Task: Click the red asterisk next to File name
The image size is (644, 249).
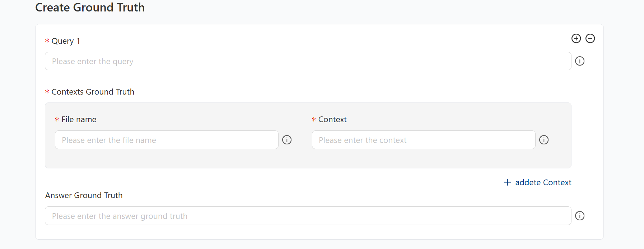Action: pos(57,120)
